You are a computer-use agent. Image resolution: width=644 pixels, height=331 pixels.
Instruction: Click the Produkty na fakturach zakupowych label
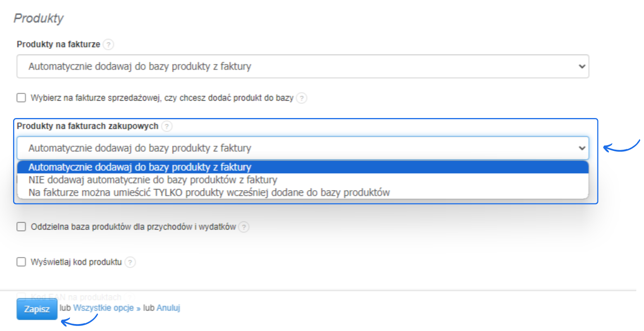tap(88, 126)
